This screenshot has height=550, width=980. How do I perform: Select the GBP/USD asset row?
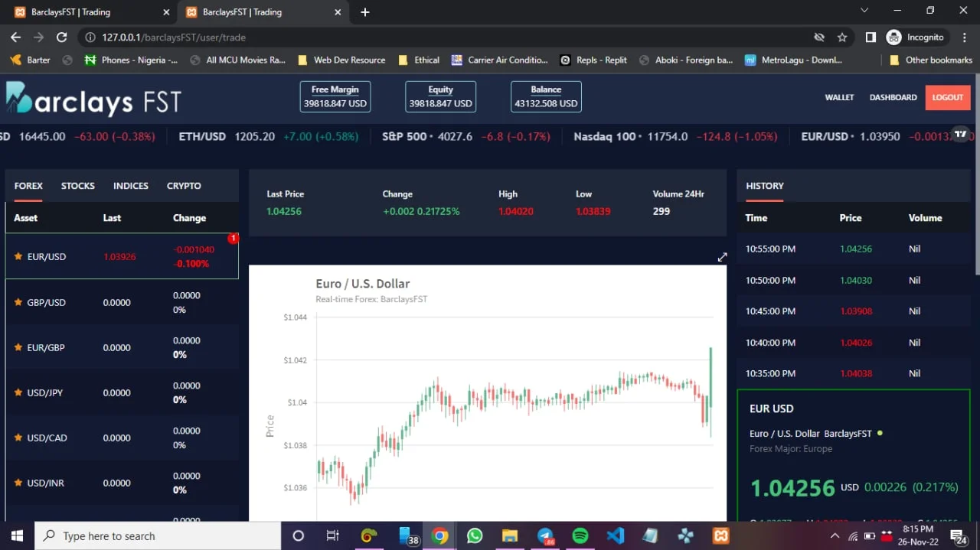coord(122,302)
